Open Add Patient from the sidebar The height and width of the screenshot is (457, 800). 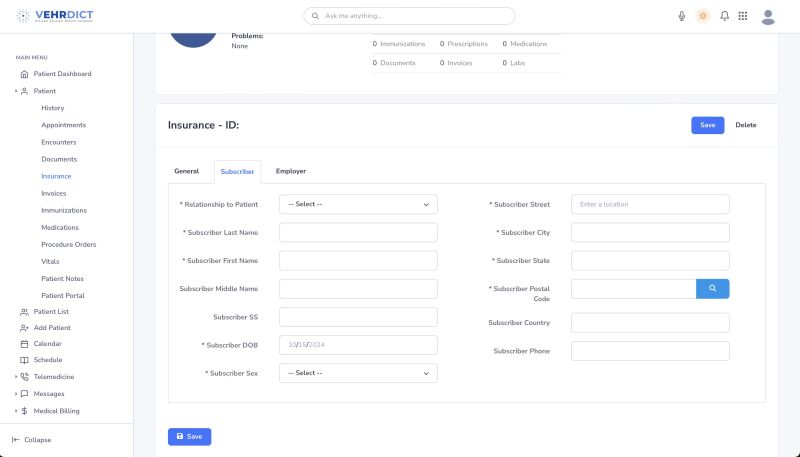(x=52, y=327)
